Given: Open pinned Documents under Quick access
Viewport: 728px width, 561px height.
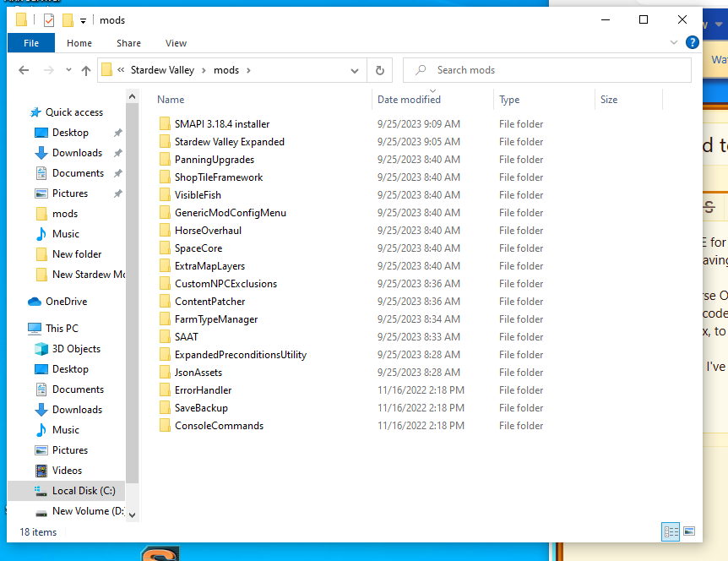Looking at the screenshot, I should pyautogui.click(x=78, y=173).
